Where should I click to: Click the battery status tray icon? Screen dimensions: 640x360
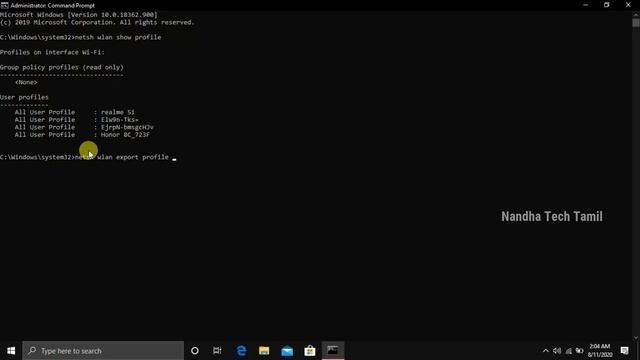click(579, 351)
